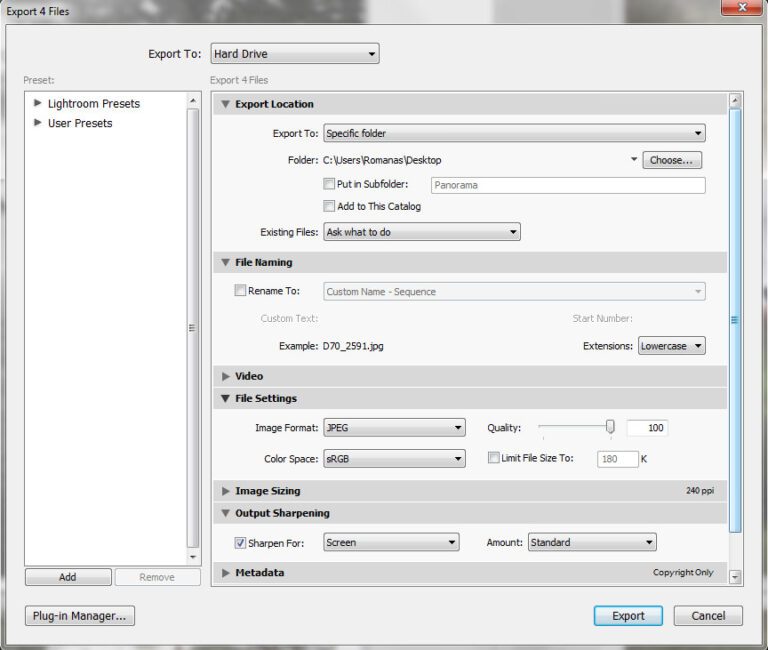Expand the Metadata section

[x=225, y=573]
